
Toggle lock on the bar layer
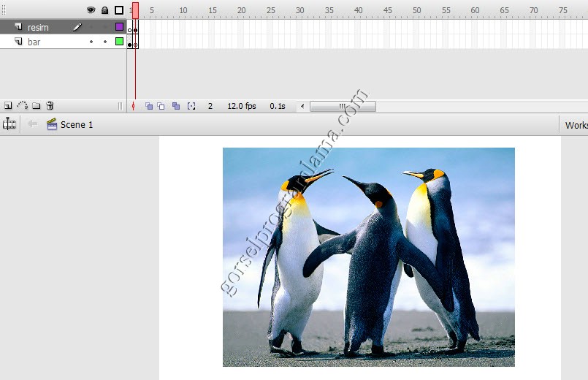[x=105, y=42]
